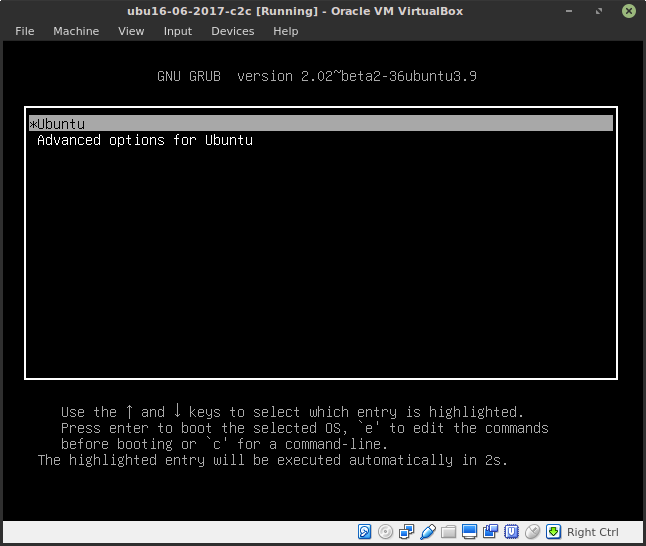646x546 pixels.
Task: Open the File menu
Action: (x=25, y=31)
